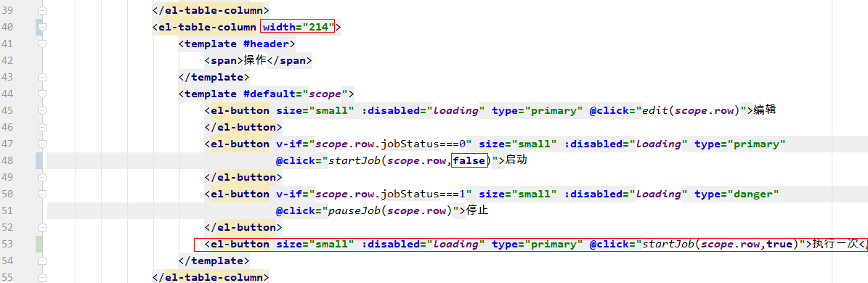Place cursor in width="214" attribute
The image size is (868, 283).
pos(299,27)
